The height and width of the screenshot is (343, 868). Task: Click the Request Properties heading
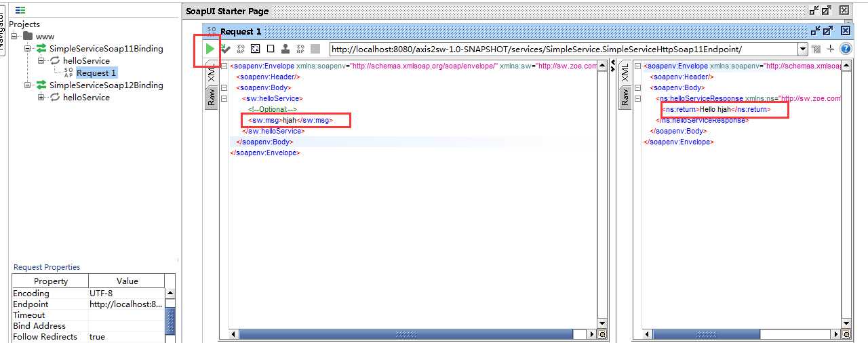click(x=47, y=267)
